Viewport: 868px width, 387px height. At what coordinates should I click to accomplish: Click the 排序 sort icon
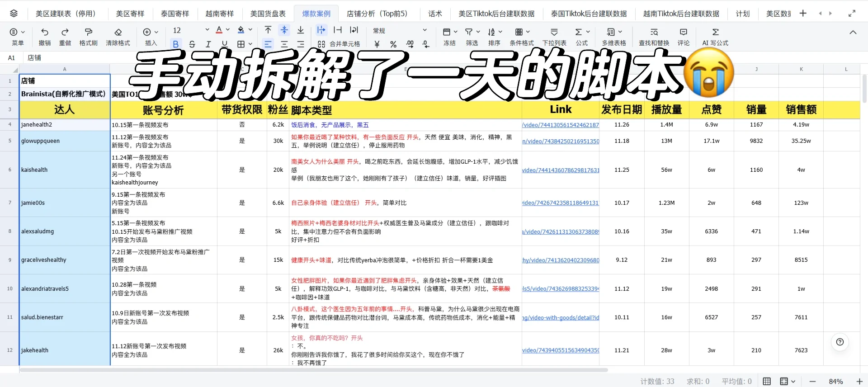pyautogui.click(x=491, y=32)
